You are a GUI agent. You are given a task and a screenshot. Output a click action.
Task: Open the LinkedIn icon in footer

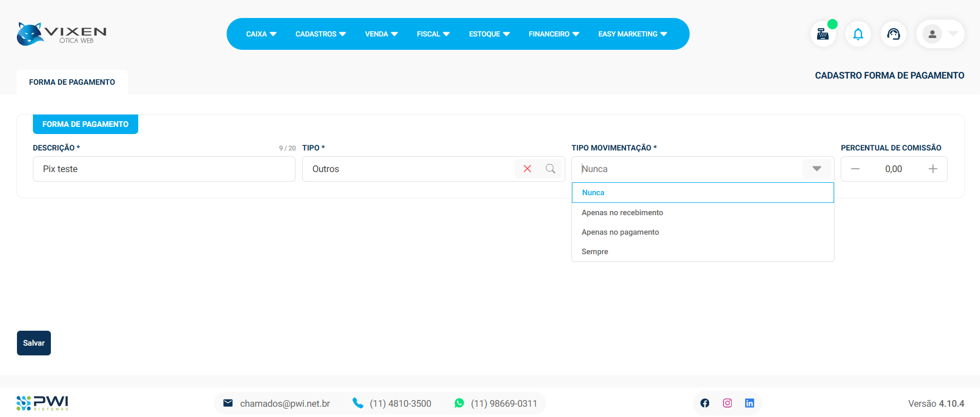[x=749, y=403]
